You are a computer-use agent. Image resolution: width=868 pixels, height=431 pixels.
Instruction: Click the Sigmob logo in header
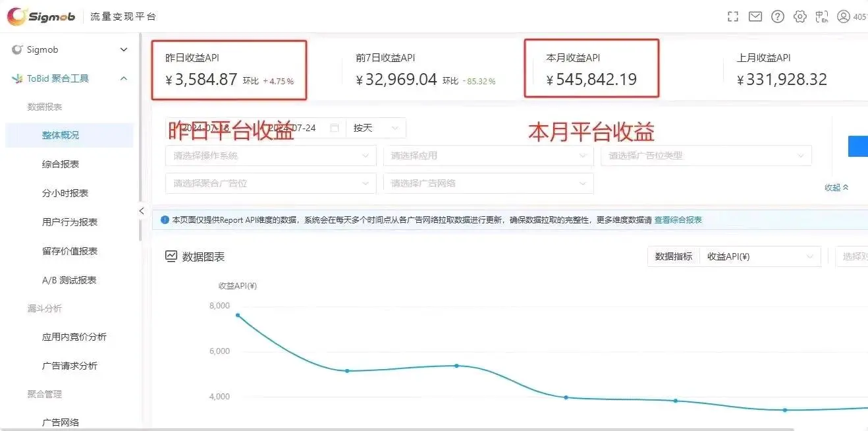(41, 16)
